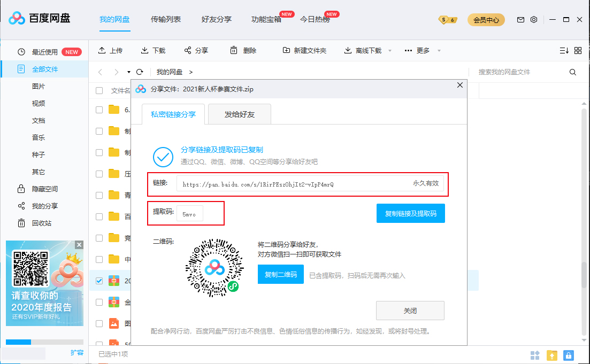Screen dimensions: 590x364
Task: Go back with the left arrow
Action: click(x=100, y=72)
